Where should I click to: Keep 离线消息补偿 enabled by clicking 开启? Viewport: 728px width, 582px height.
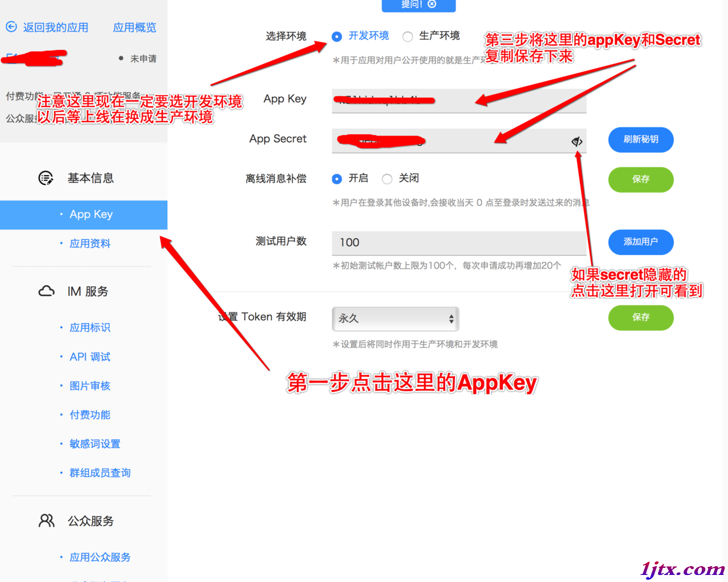pos(336,178)
